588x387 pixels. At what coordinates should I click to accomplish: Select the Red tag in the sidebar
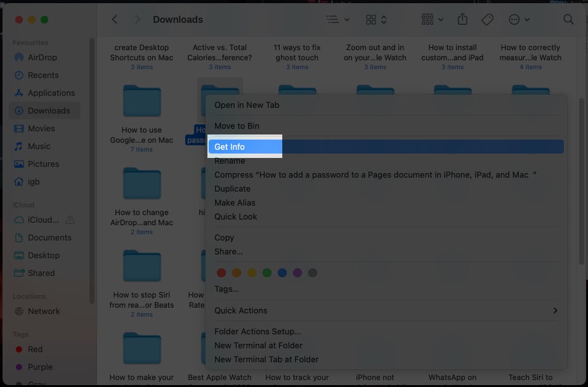(x=34, y=349)
